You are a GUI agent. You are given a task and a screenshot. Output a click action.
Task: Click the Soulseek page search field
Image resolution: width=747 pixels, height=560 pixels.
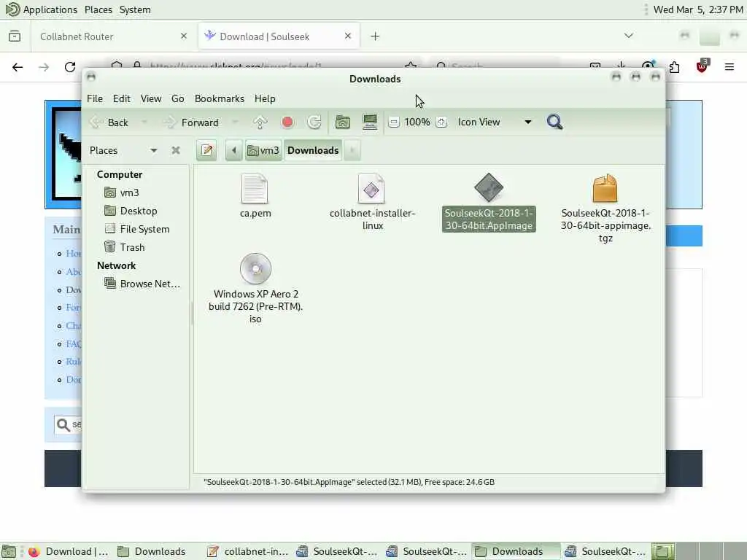point(68,424)
